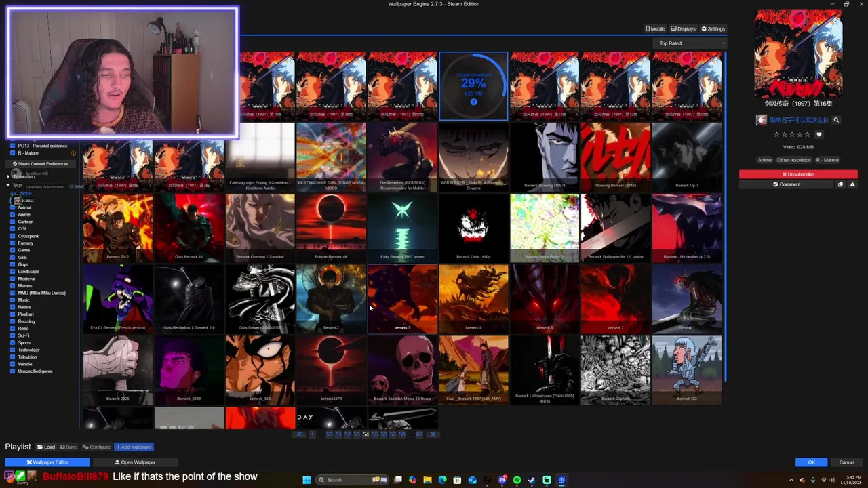This screenshot has height=488, width=868.
Task: Go to page 53 of results
Action: click(357, 434)
